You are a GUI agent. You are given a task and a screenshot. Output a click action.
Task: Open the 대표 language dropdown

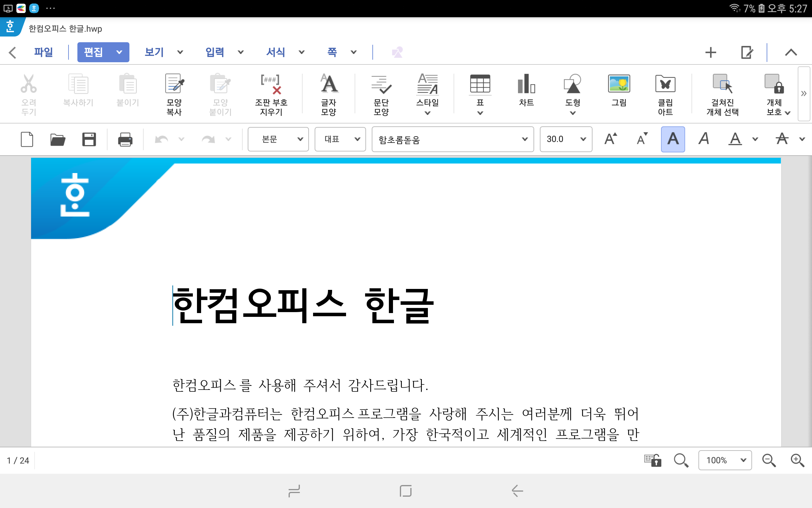point(340,139)
